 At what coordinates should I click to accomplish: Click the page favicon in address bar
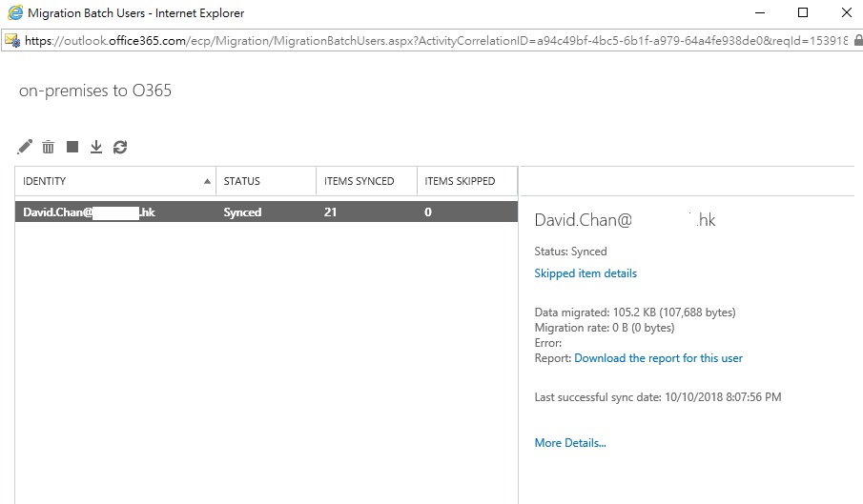pos(12,41)
